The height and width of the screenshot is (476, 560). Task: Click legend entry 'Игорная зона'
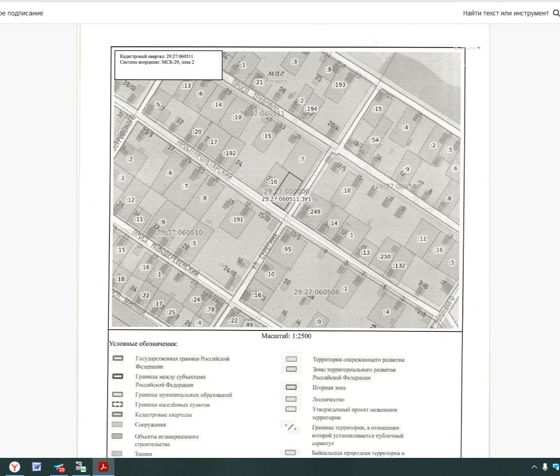click(x=329, y=387)
